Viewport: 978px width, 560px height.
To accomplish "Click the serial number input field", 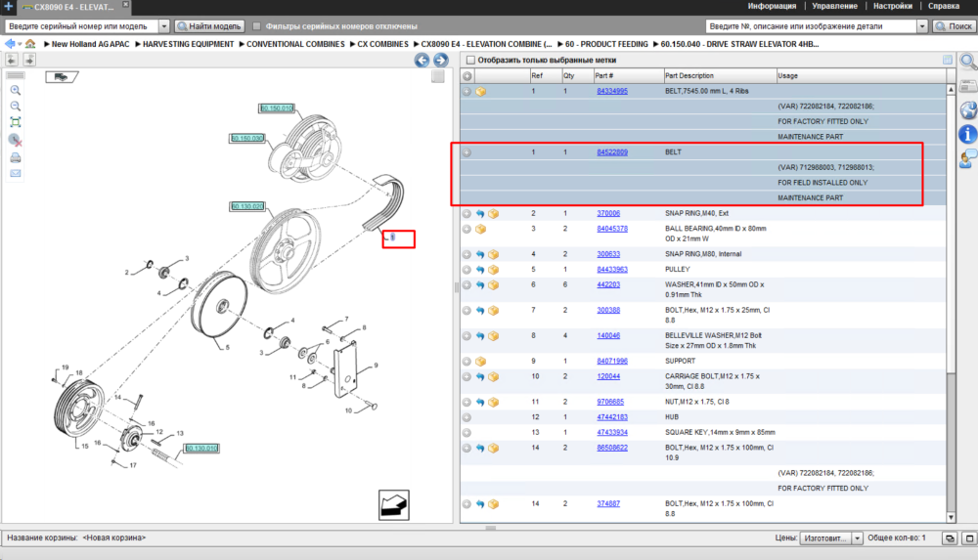I will (x=81, y=26).
